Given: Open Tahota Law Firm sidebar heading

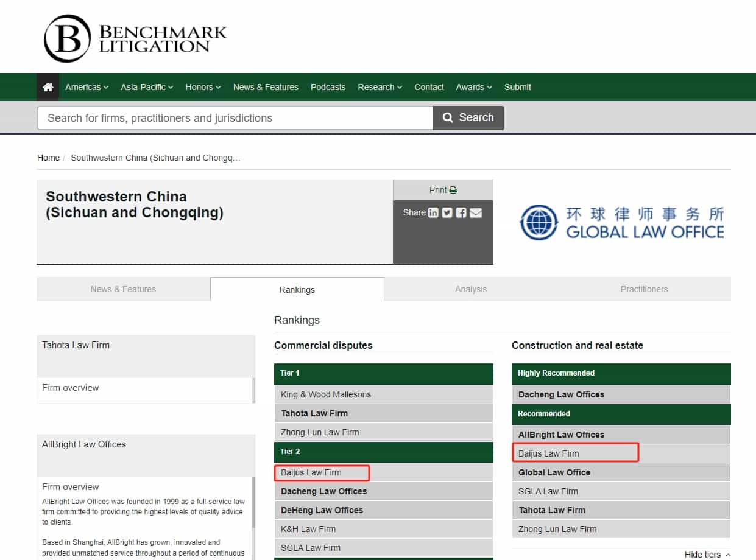Looking at the screenshot, I should click(76, 345).
